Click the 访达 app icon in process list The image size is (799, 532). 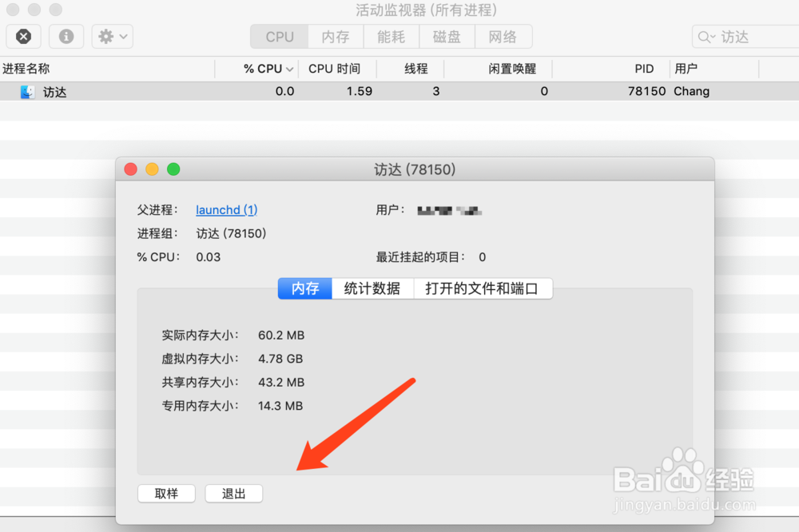tap(26, 91)
